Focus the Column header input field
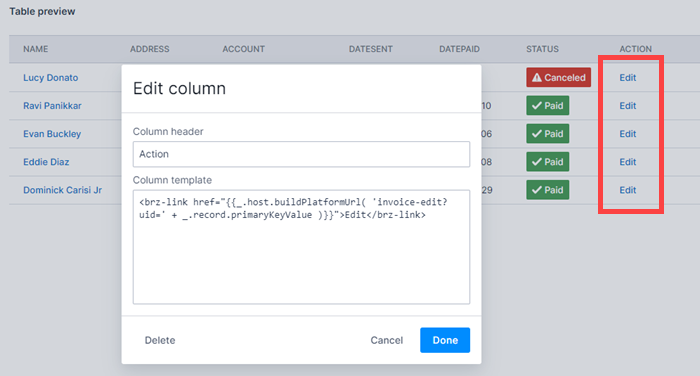This screenshot has height=376, width=700. tap(301, 154)
